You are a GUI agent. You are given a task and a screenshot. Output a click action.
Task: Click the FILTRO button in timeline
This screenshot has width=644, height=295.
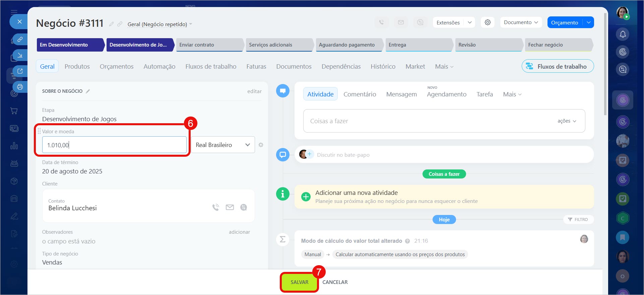[x=578, y=220]
